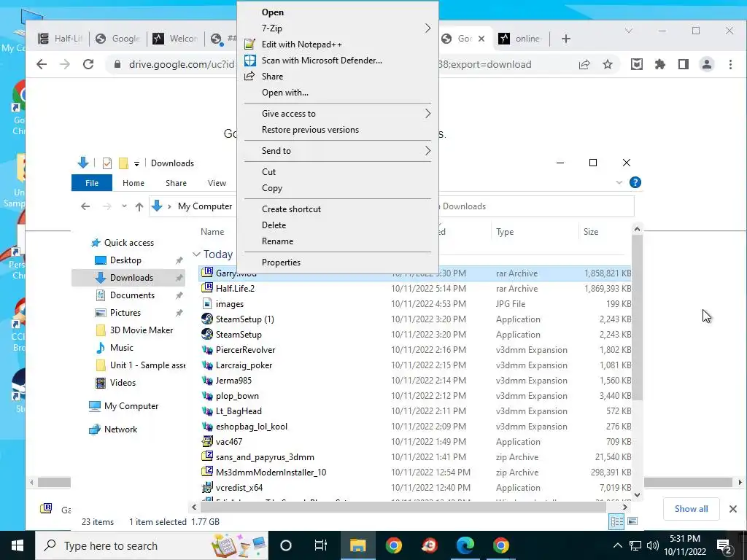Click Show all downloads button
747x560 pixels.
click(x=691, y=508)
